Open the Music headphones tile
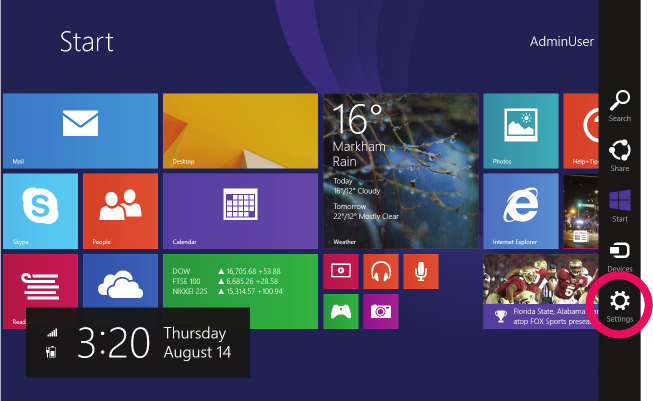Viewport: 653px width, 401px height. click(x=381, y=271)
